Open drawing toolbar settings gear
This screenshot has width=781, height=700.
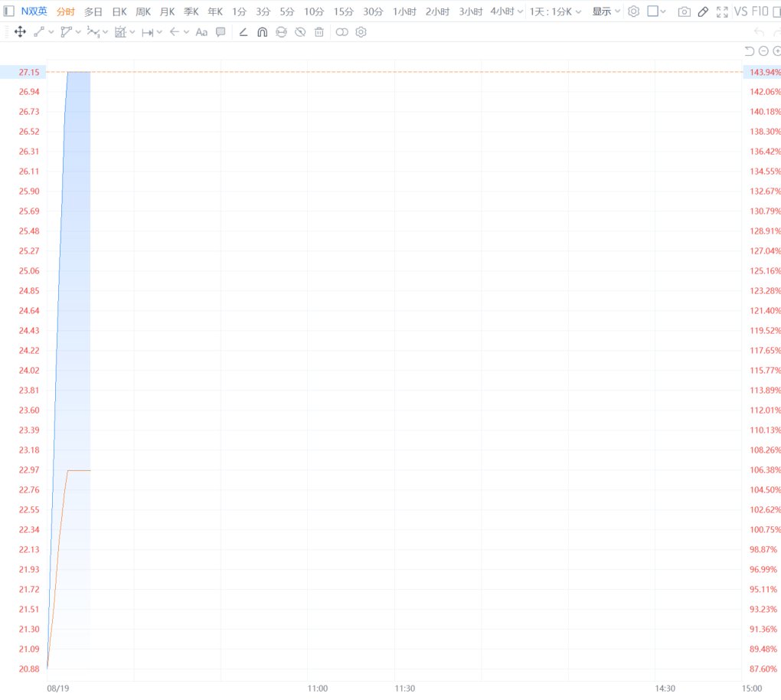click(x=361, y=32)
